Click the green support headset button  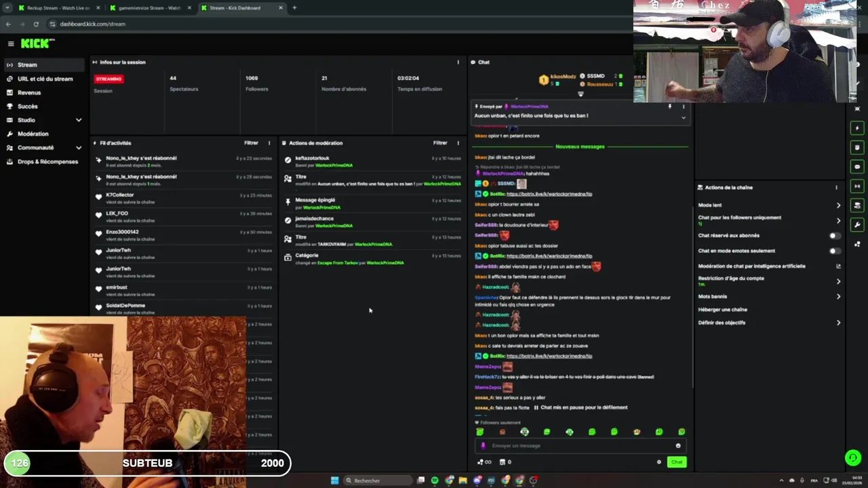click(853, 458)
